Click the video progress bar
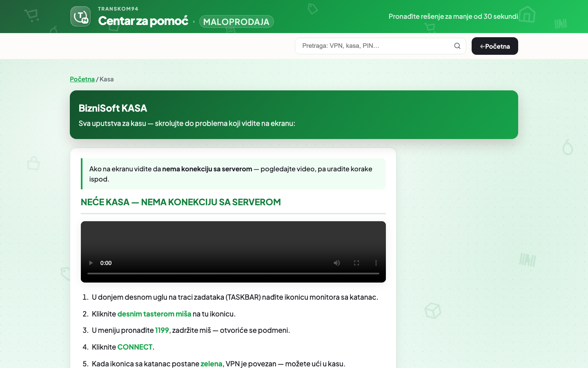 pos(233,274)
